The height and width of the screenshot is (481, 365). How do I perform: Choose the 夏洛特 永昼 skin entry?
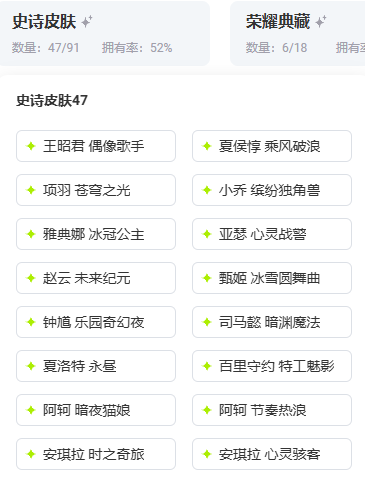96,366
